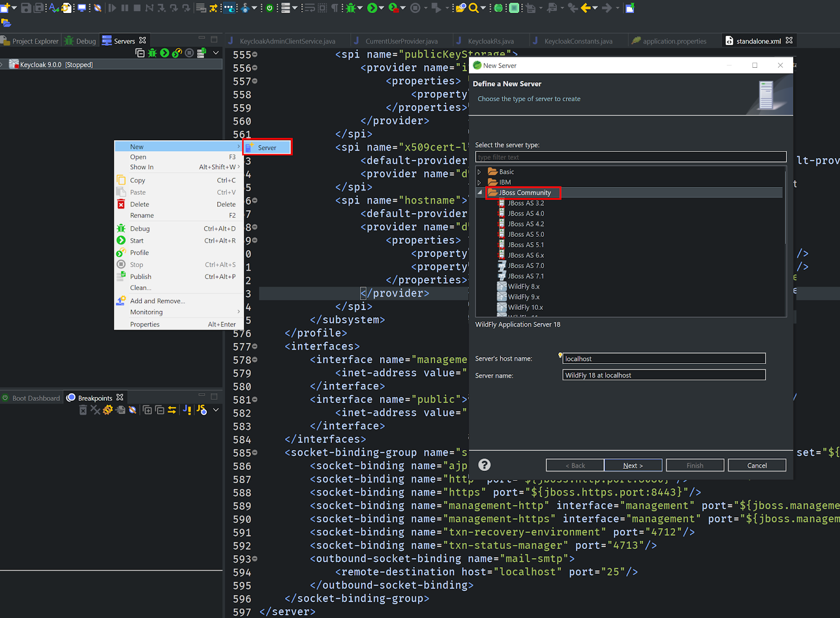Image resolution: width=840 pixels, height=618 pixels.
Task: Click the New wizard icon at toolbar far left
Action: click(x=6, y=8)
